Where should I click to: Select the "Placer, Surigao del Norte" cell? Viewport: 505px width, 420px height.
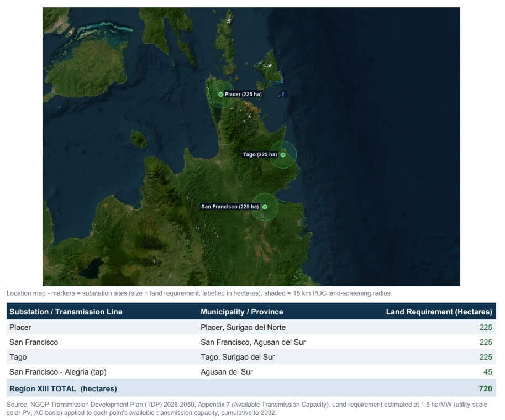(x=243, y=327)
